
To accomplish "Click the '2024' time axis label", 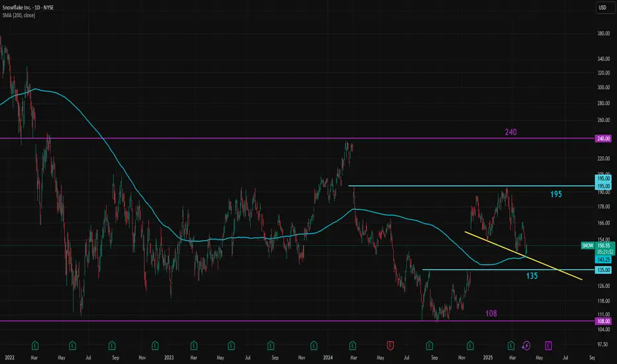I will point(328,357).
